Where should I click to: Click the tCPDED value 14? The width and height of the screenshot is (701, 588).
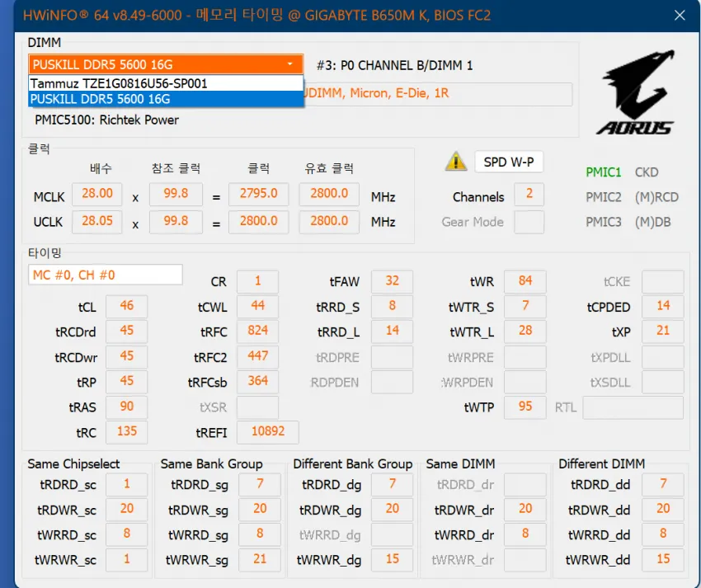coord(663,306)
